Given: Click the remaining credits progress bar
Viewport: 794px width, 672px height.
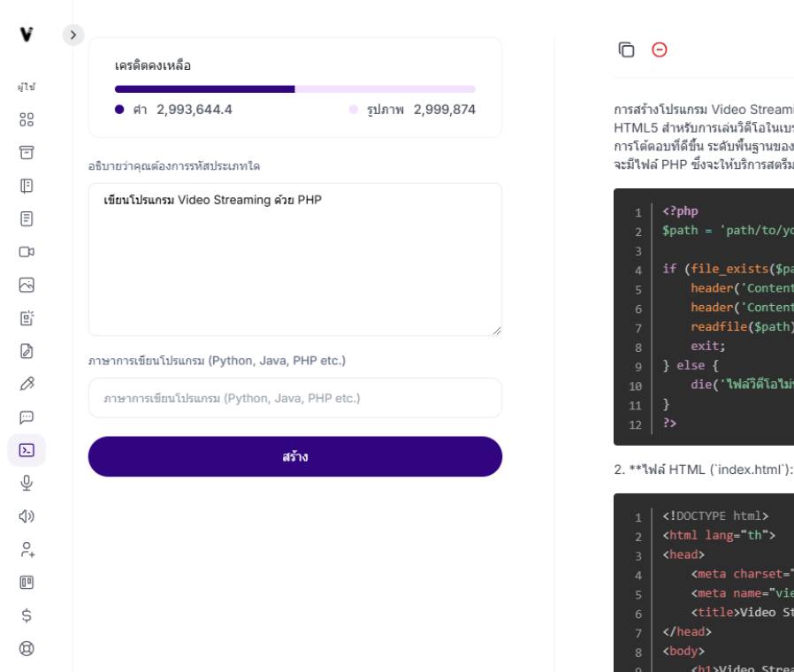Looking at the screenshot, I should pos(294,89).
